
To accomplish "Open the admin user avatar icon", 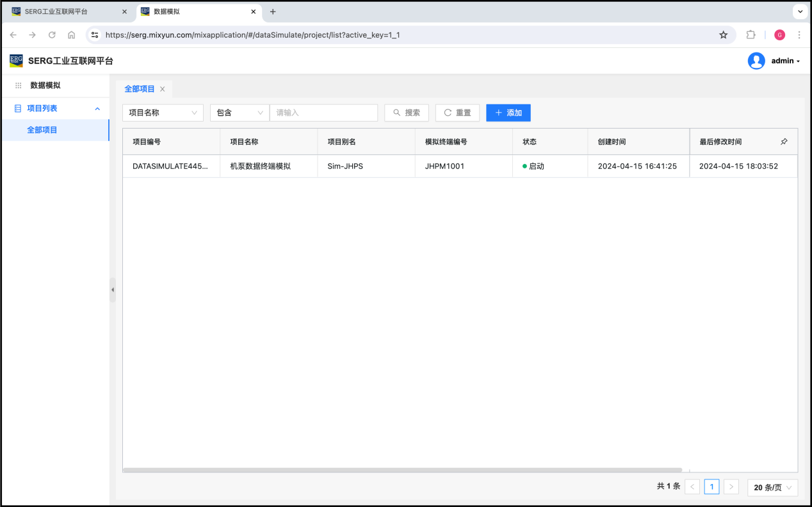I will 756,61.
